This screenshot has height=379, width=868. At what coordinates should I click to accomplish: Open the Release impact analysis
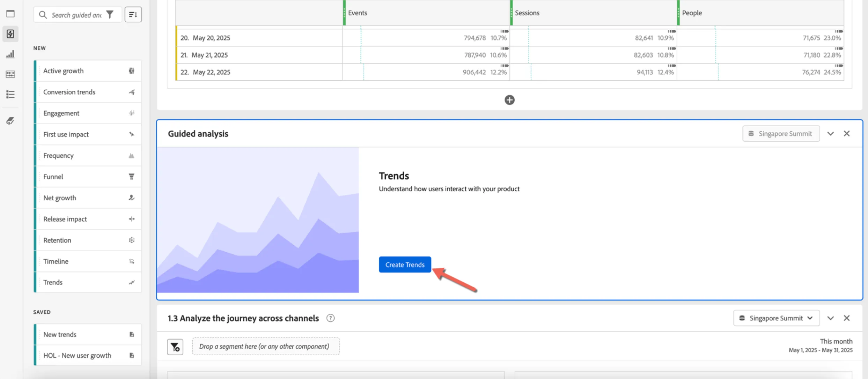coord(88,219)
